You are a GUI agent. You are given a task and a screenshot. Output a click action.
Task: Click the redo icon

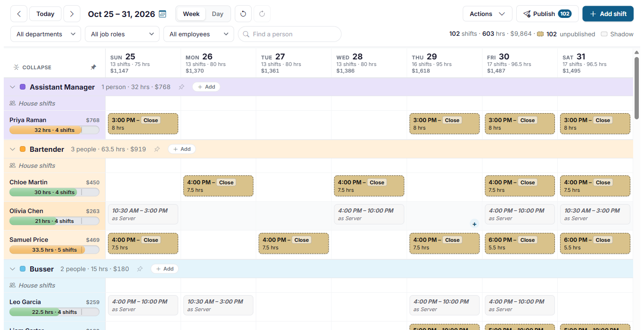[262, 14]
